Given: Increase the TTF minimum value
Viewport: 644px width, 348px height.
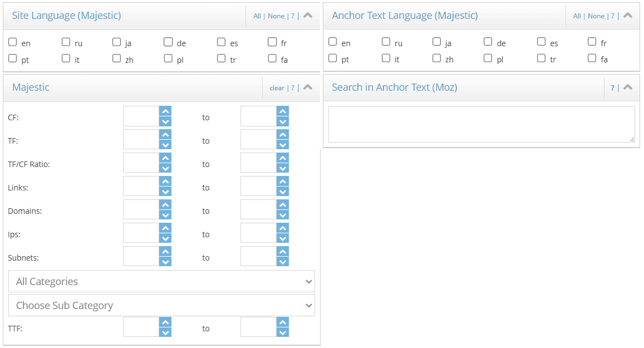Looking at the screenshot, I should coord(166,322).
